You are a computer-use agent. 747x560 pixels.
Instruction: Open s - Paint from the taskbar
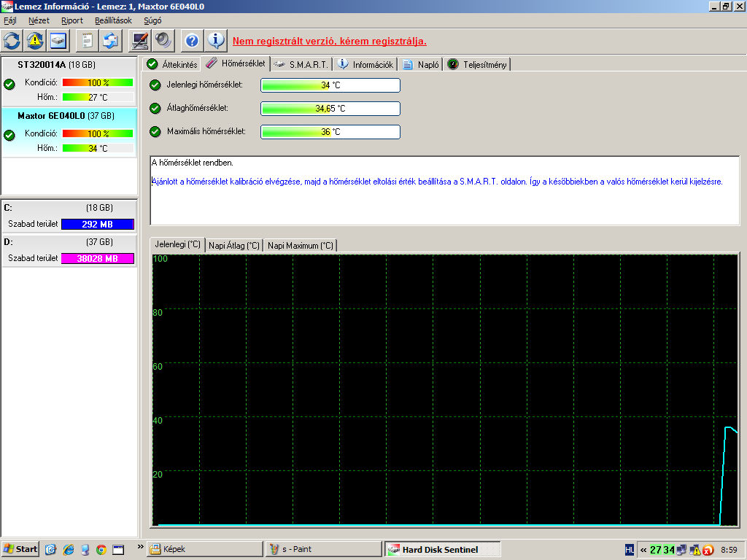coord(323,549)
